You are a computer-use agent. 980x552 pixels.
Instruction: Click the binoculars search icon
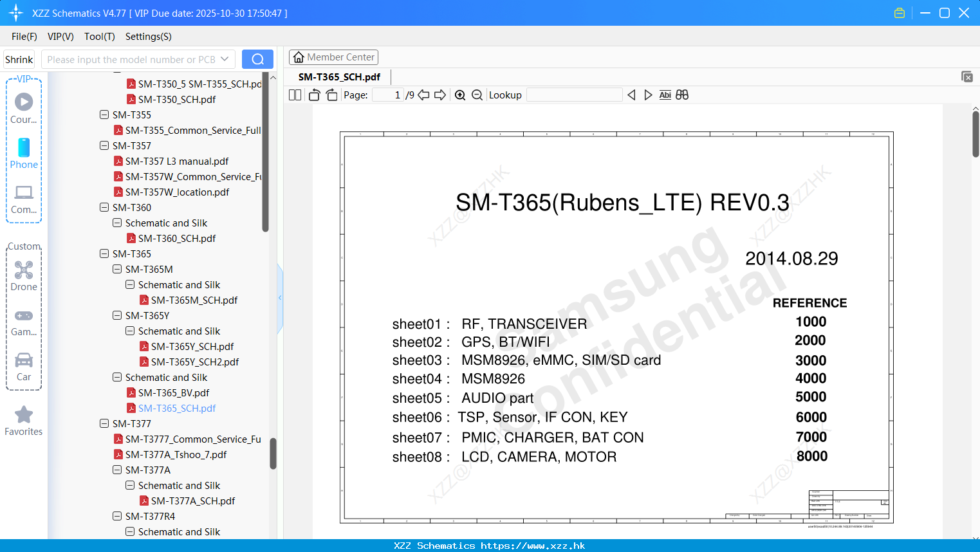point(682,95)
